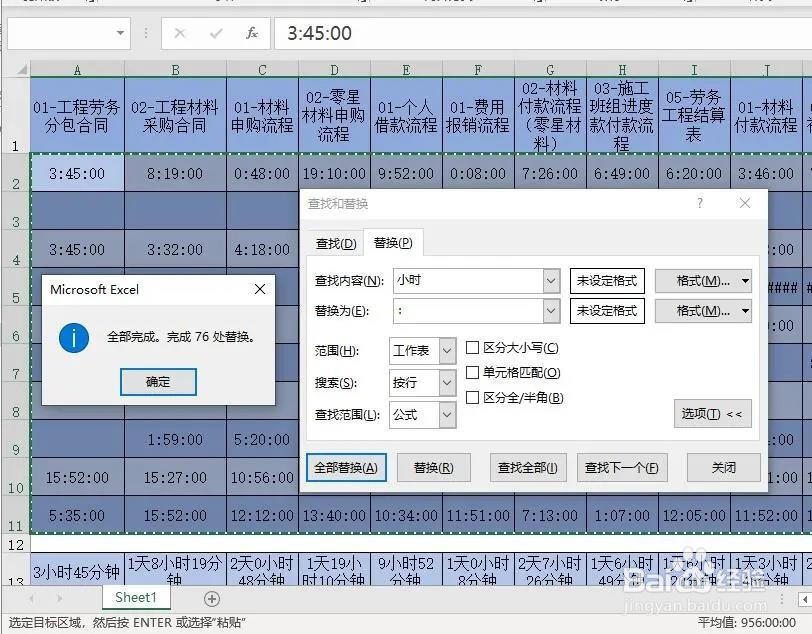Click the sheet scroll-right arrow next to Sheet1
The height and width of the screenshot is (634, 812).
(x=60, y=598)
